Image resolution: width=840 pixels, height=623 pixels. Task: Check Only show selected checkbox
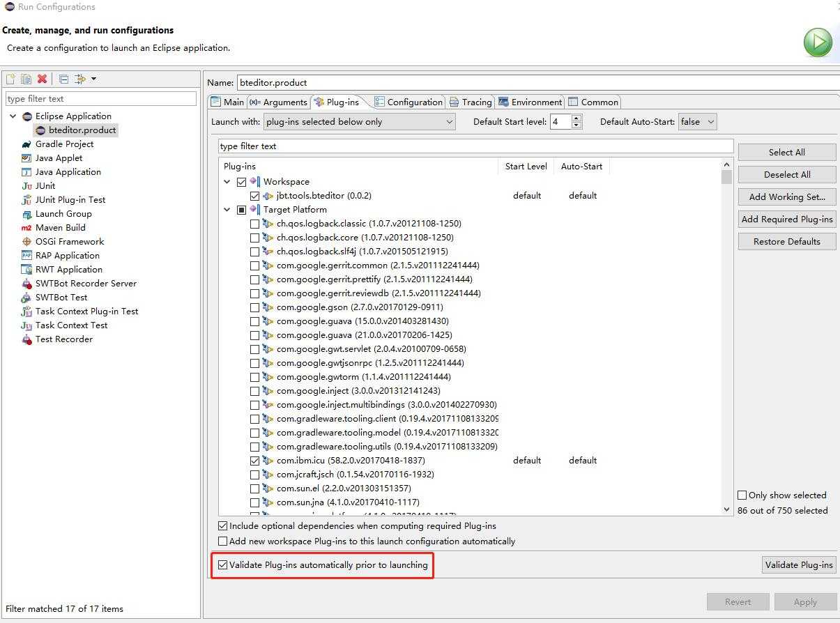pos(742,495)
